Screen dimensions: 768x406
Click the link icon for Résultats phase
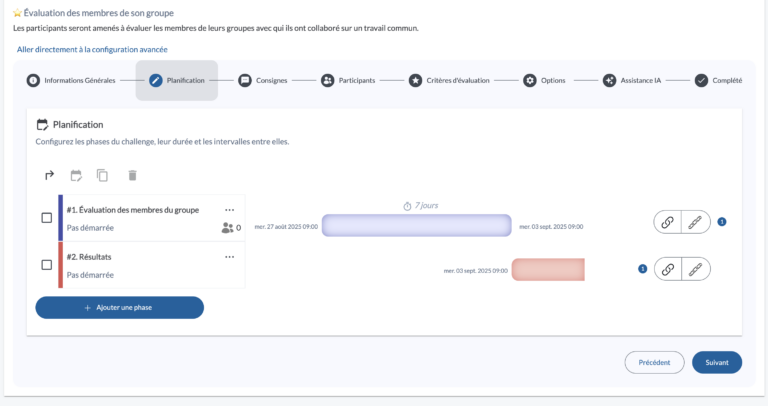668,269
